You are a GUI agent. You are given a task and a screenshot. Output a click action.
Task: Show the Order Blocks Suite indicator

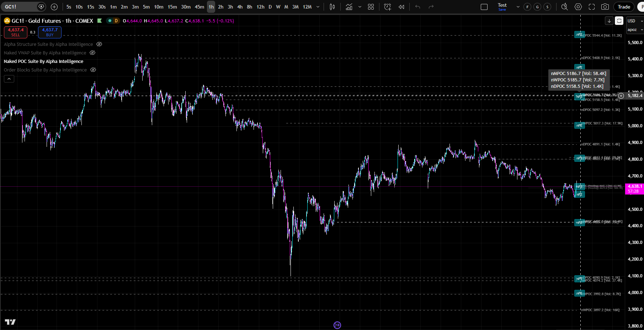coord(93,70)
